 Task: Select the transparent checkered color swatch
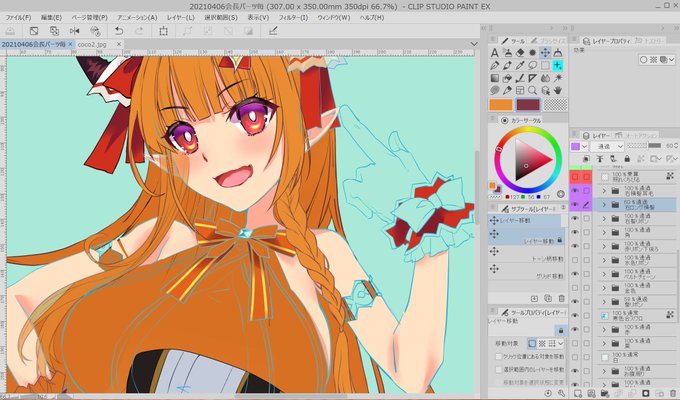coord(556,105)
